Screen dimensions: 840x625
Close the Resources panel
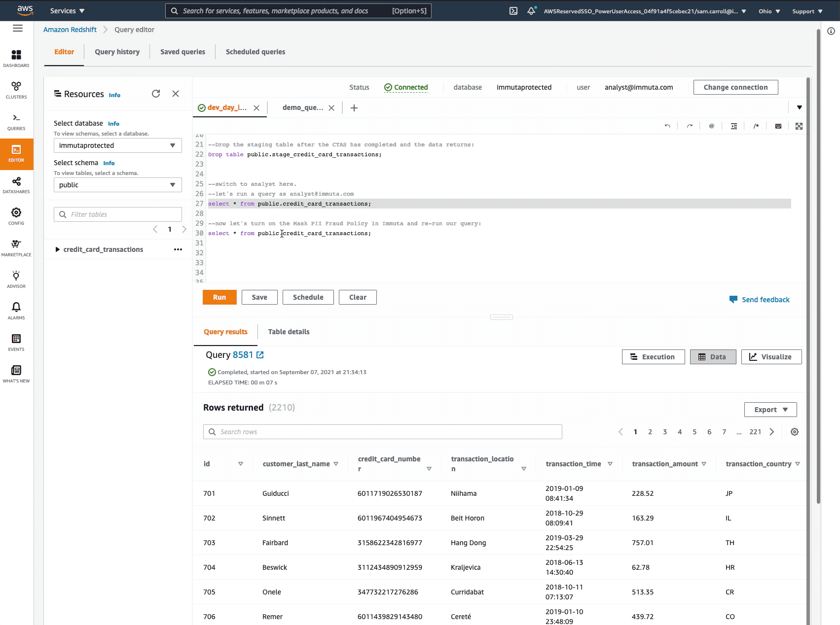176,94
